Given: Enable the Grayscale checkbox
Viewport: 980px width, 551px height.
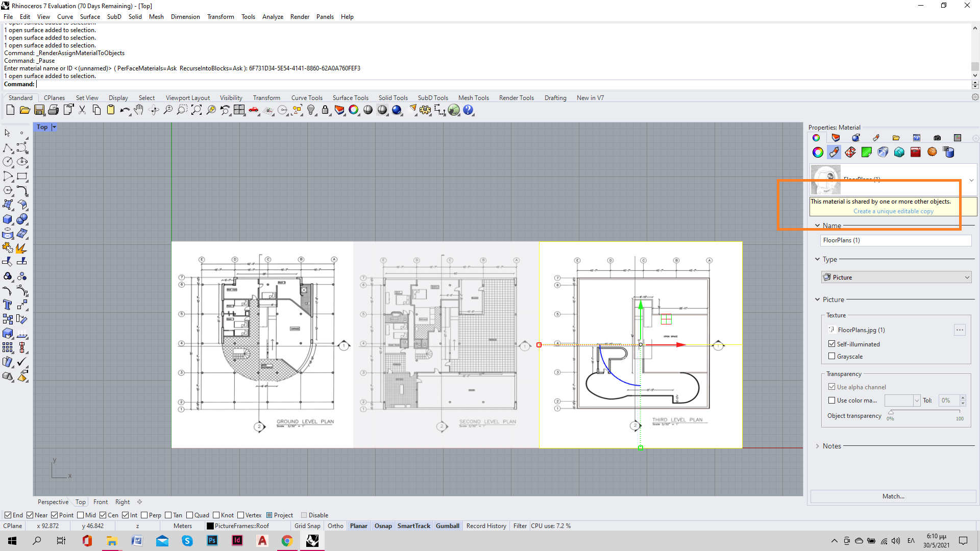Looking at the screenshot, I should pos(832,356).
